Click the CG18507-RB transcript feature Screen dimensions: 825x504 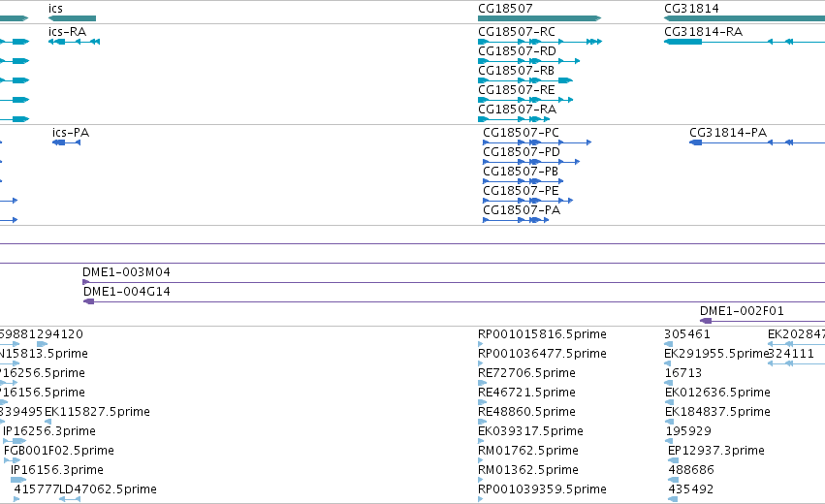pos(525,80)
